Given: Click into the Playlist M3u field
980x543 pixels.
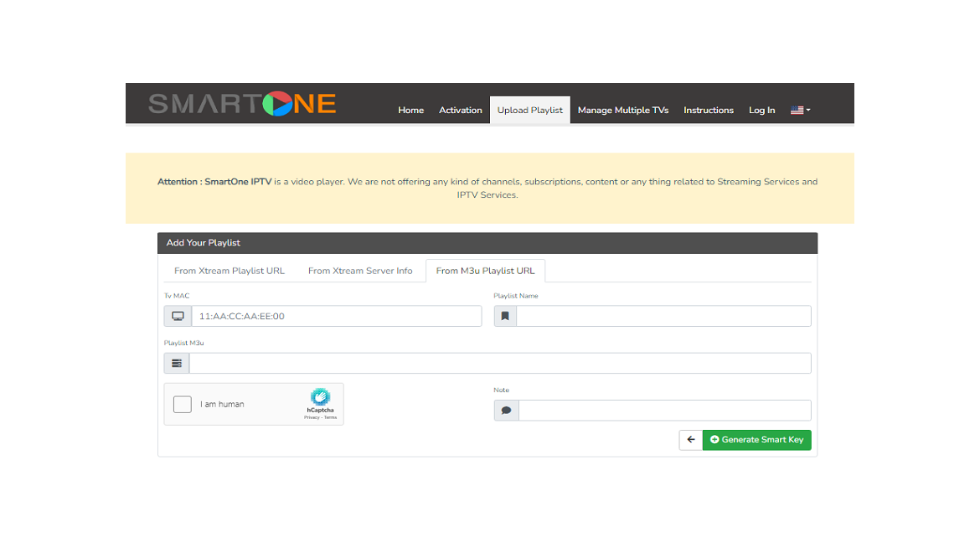Looking at the screenshot, I should [499, 363].
